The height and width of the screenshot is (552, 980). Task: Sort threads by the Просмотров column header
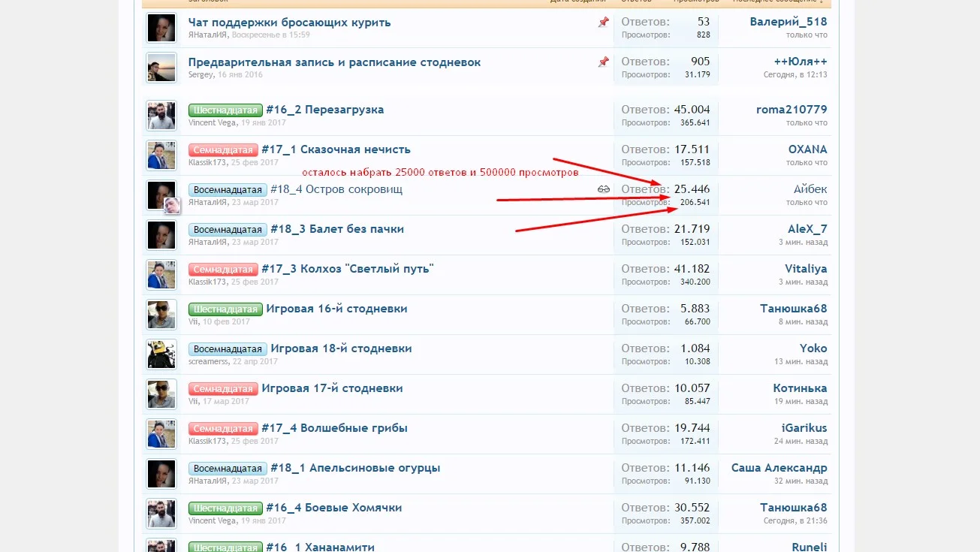click(x=698, y=2)
